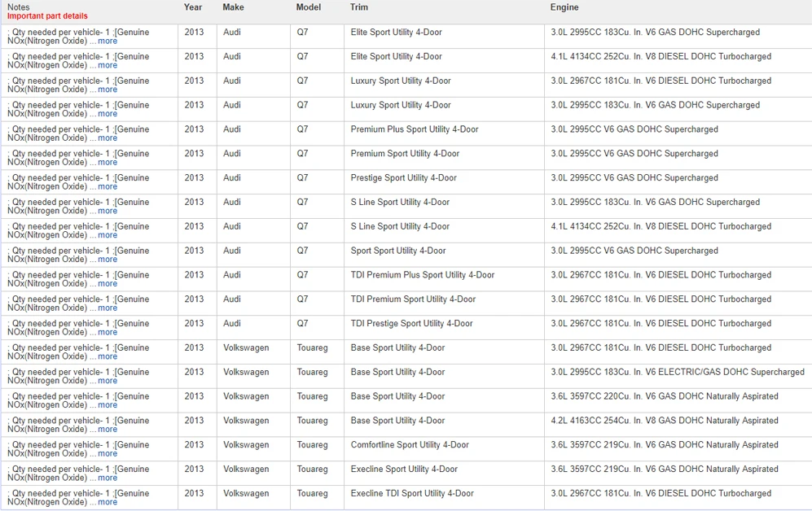
Task: Select 3.0L 2967CC DIESEL engine in TDI Premium Plus row
Action: (x=661, y=275)
